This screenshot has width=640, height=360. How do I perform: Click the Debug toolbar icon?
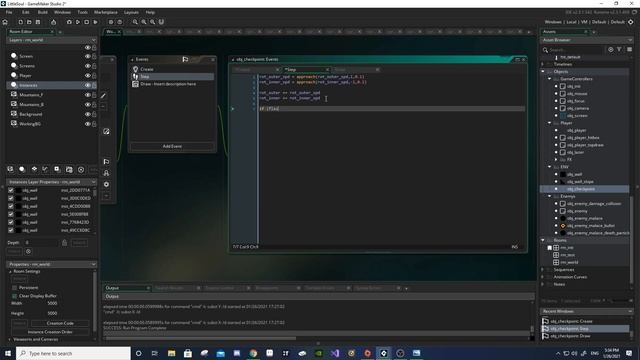pos(69,22)
